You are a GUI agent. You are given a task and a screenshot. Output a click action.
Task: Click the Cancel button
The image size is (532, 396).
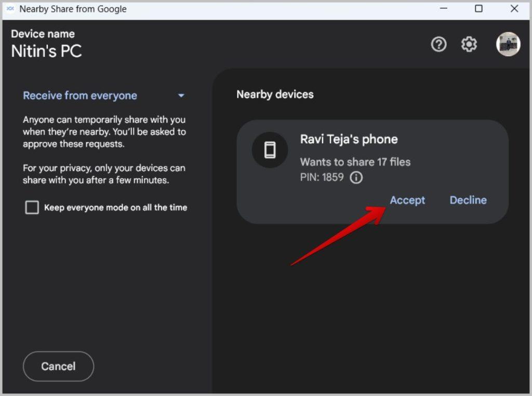click(58, 366)
